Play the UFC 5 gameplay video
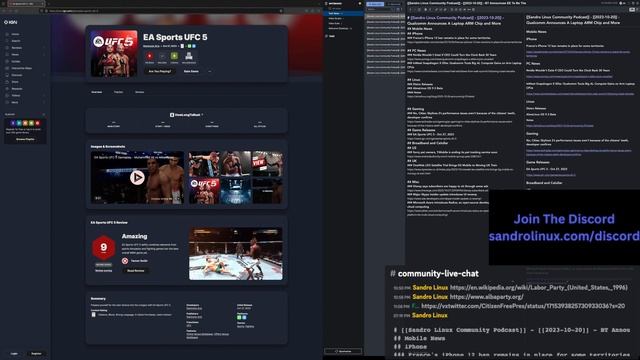 (137, 178)
